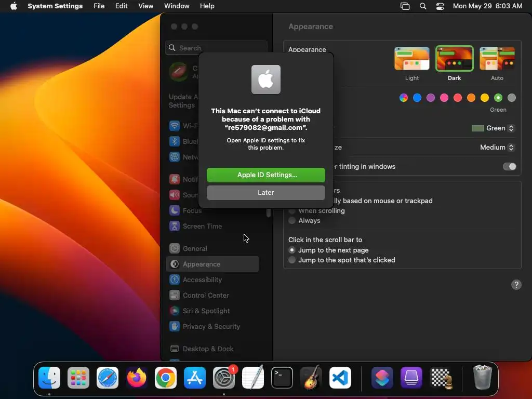
Task: Launch Safari from the Dock
Action: 108,378
